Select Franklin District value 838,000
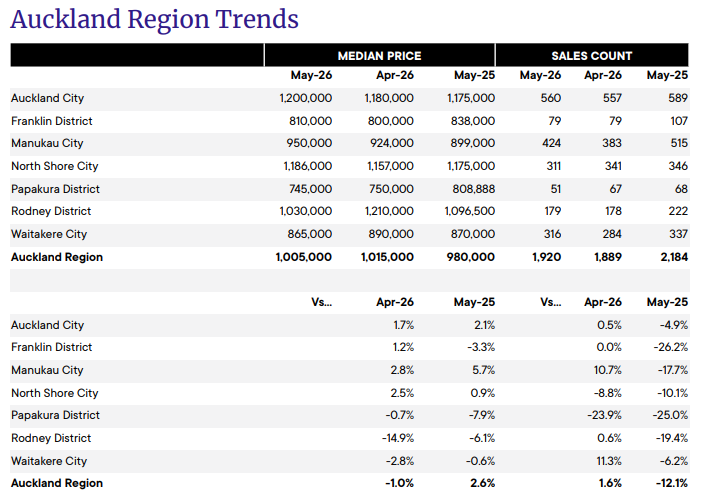Screen dimensions: 701x496 click(473, 121)
